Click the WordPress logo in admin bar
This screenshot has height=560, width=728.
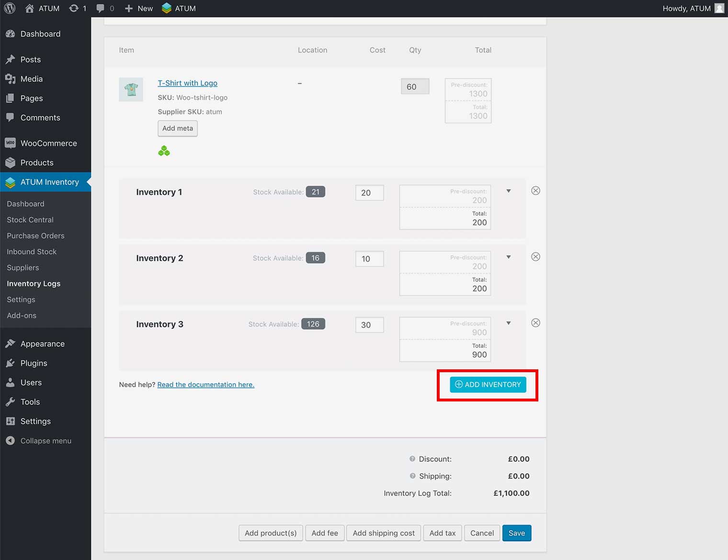pyautogui.click(x=10, y=8)
